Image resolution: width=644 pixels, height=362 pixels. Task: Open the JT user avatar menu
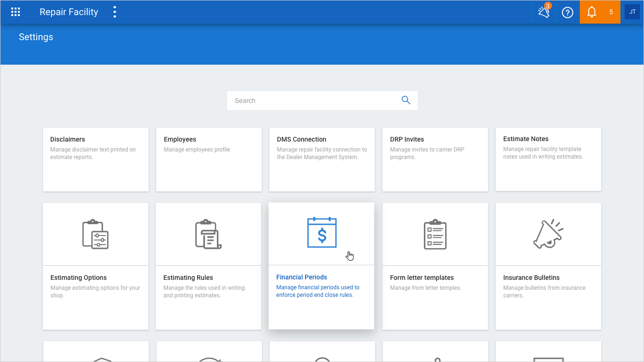[x=632, y=12]
